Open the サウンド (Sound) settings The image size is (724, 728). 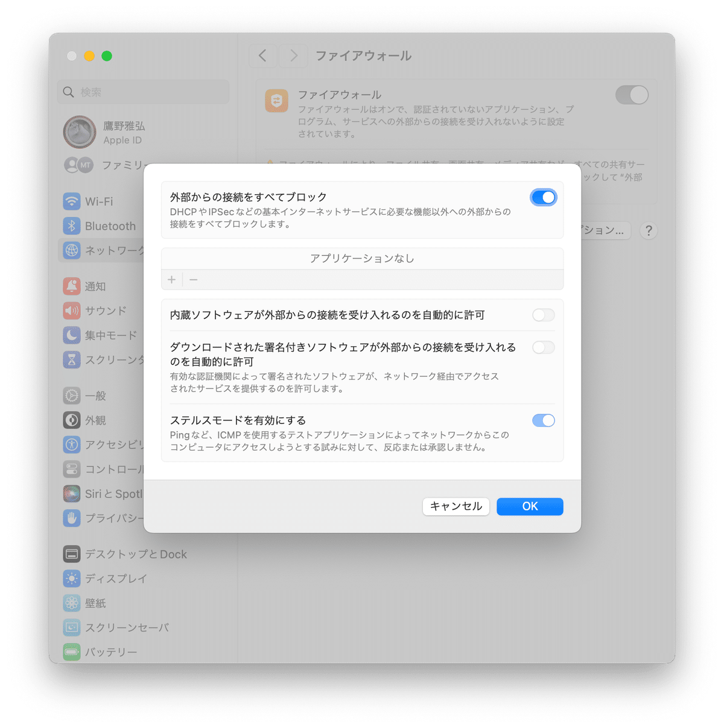tap(72, 311)
